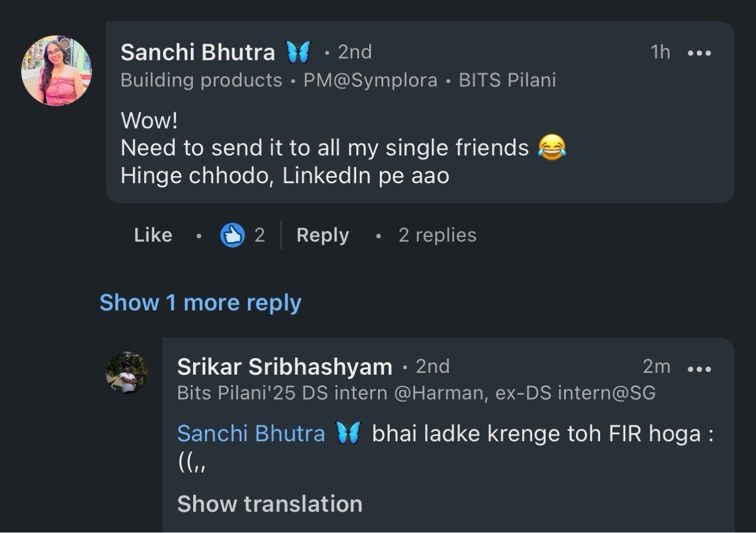Click the 1h timestamp on Sanchi's comment
The width and height of the screenshot is (756, 533).
660,53
